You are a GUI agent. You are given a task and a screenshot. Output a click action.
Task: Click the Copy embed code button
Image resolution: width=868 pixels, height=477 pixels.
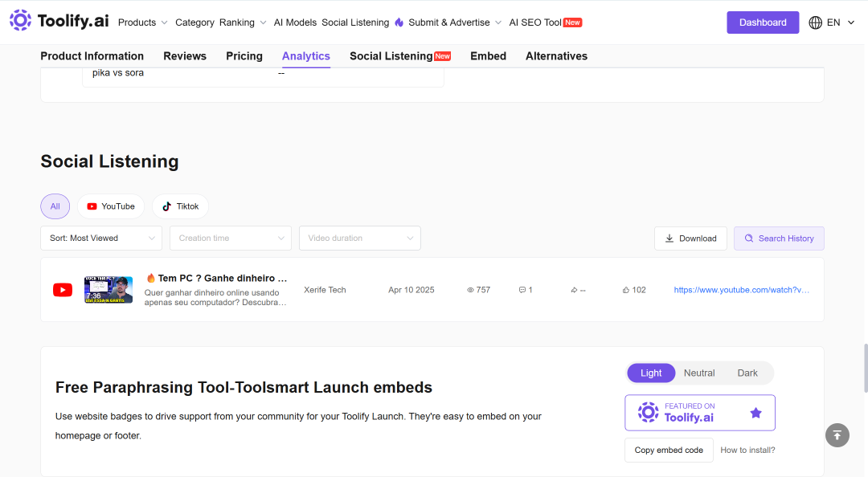tap(669, 450)
